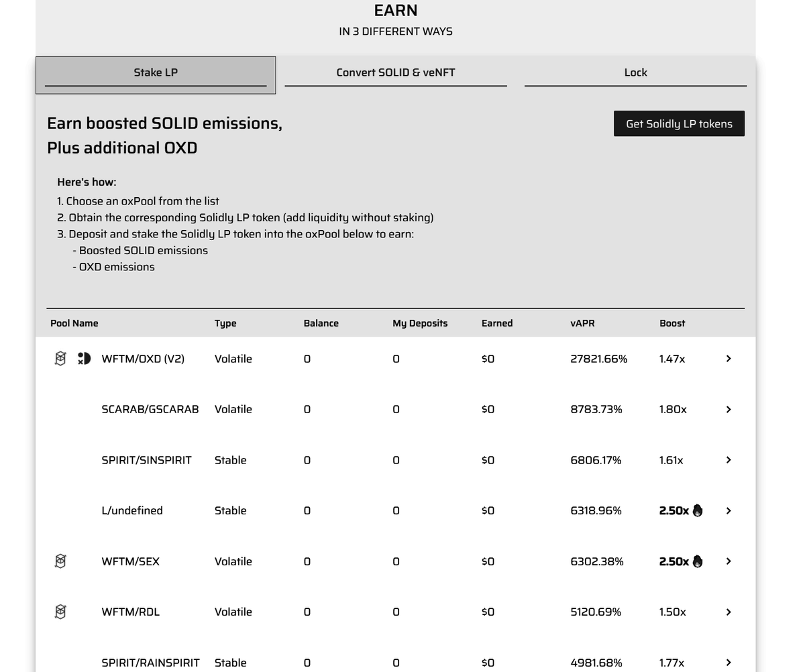
Task: Sort by Type column header
Action: click(225, 323)
